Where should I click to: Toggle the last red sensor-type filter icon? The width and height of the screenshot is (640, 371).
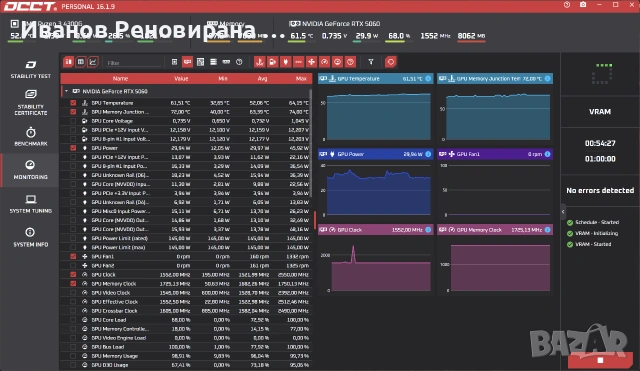[x=350, y=62]
